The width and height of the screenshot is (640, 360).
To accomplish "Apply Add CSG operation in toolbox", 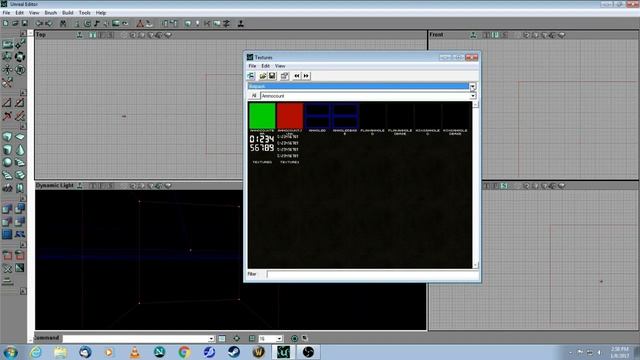I will pyautogui.click(x=7, y=209).
